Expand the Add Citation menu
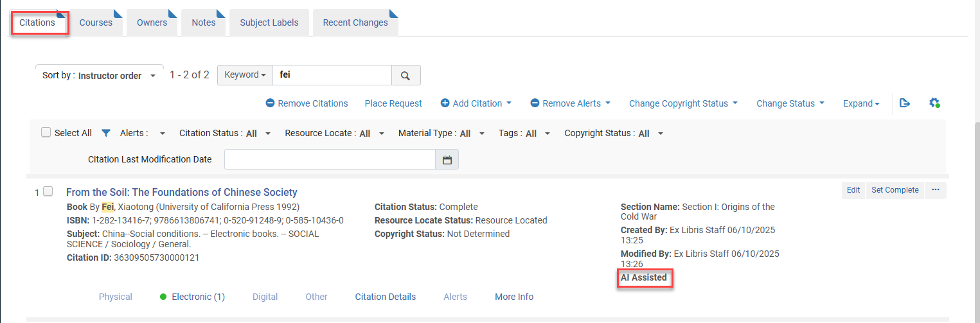Screen dimensions: 980x323 pyautogui.click(x=476, y=103)
